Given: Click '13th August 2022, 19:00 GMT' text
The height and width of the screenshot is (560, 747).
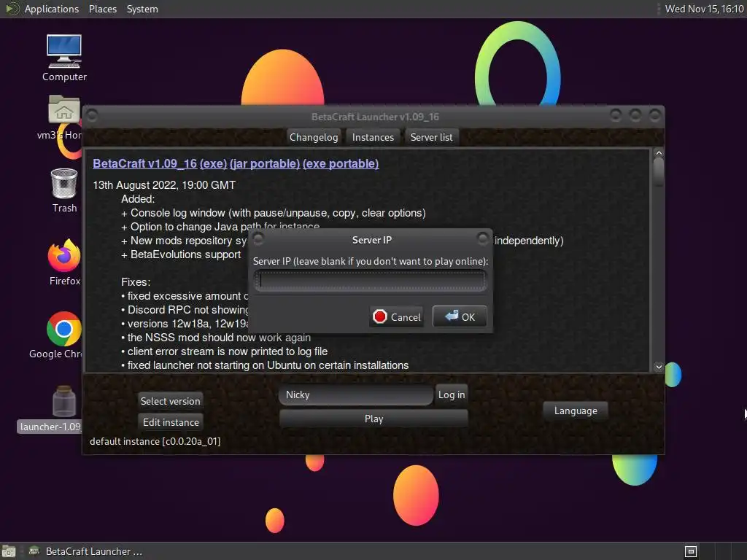Looking at the screenshot, I should [164, 184].
